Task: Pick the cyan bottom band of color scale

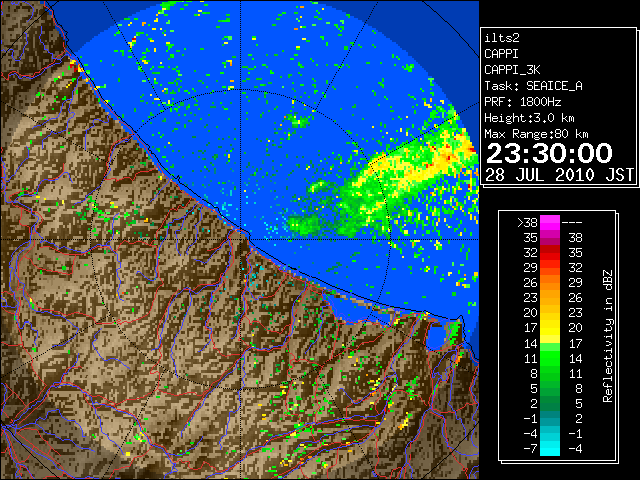Action: (x=550, y=449)
